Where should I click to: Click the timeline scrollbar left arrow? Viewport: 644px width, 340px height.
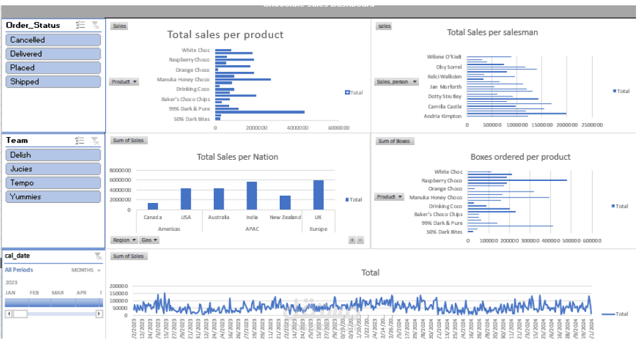click(x=8, y=314)
